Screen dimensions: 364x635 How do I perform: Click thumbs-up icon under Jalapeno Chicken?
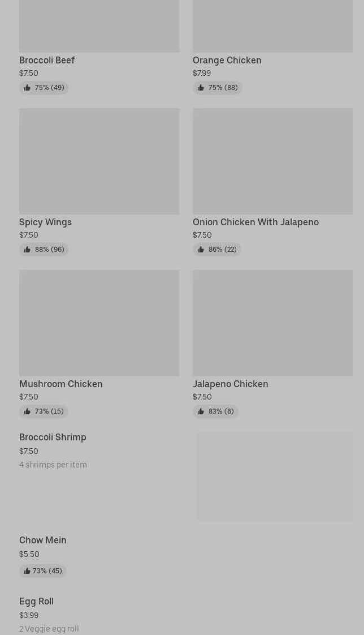[x=201, y=411]
